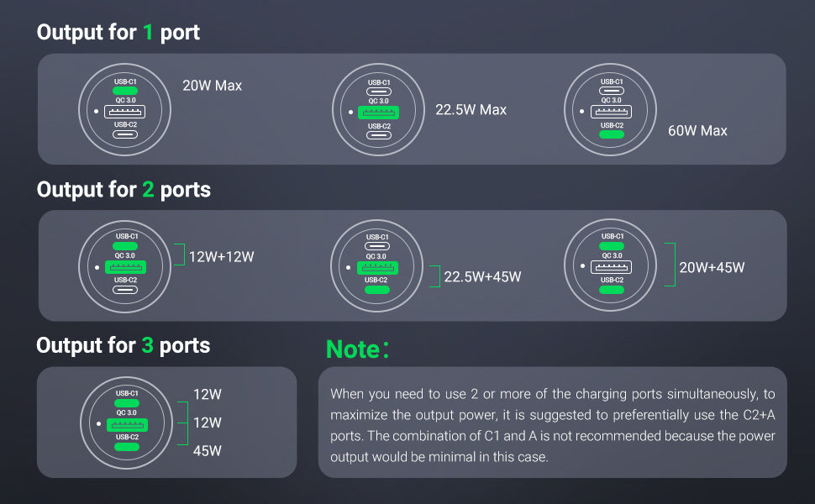Click the "12W+12W" output label
Image resolution: width=815 pixels, height=504 pixels.
pos(221,257)
